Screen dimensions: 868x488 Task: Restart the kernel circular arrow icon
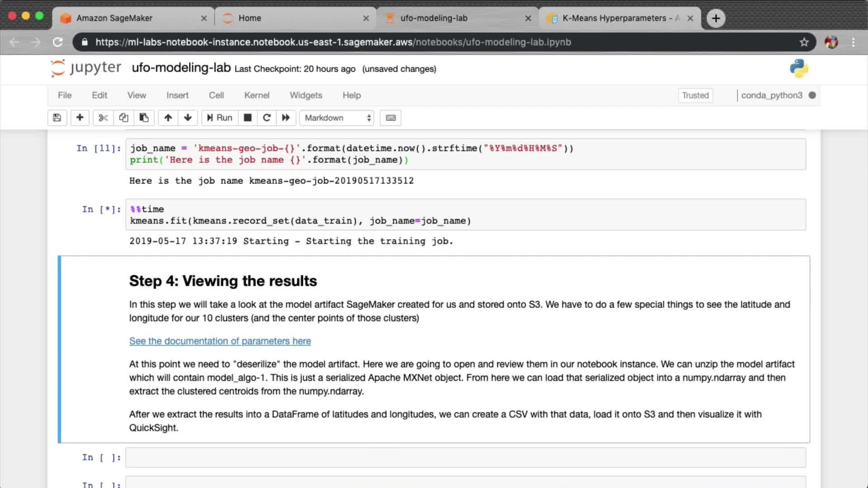coord(267,118)
